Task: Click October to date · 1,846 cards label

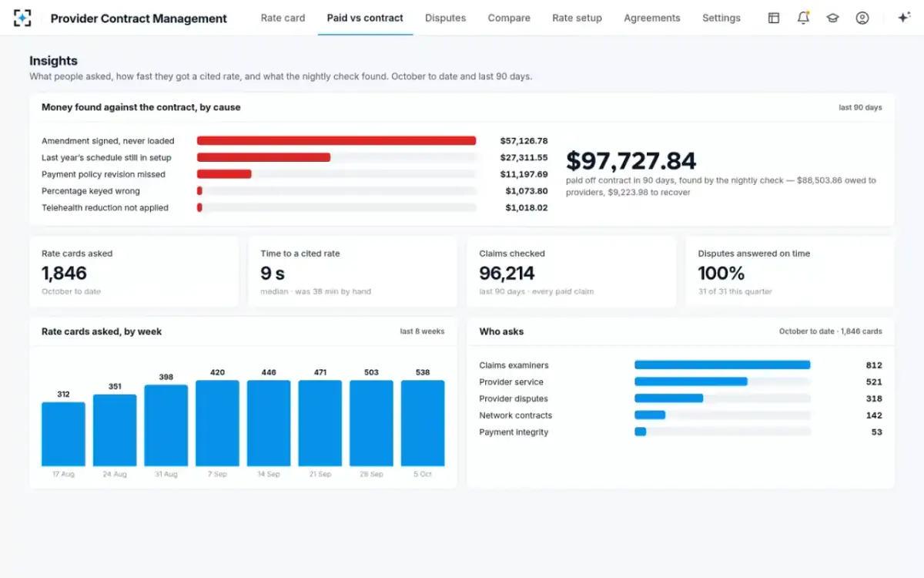Action: tap(831, 331)
